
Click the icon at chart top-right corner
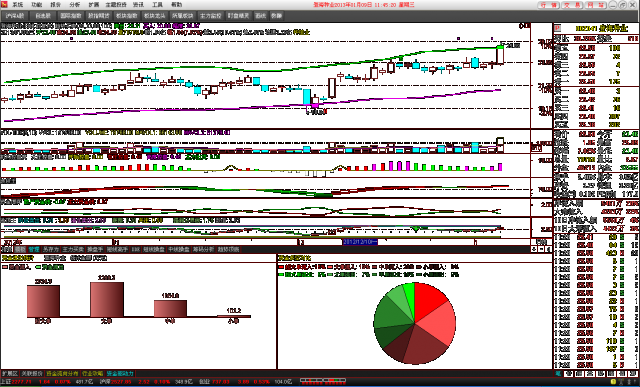(525, 26)
